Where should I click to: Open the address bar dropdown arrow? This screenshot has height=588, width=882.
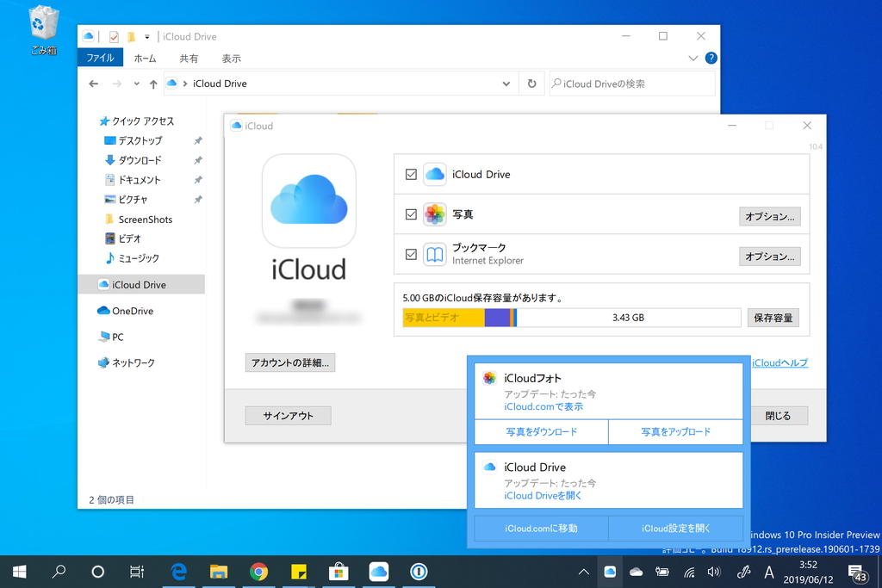tap(506, 84)
